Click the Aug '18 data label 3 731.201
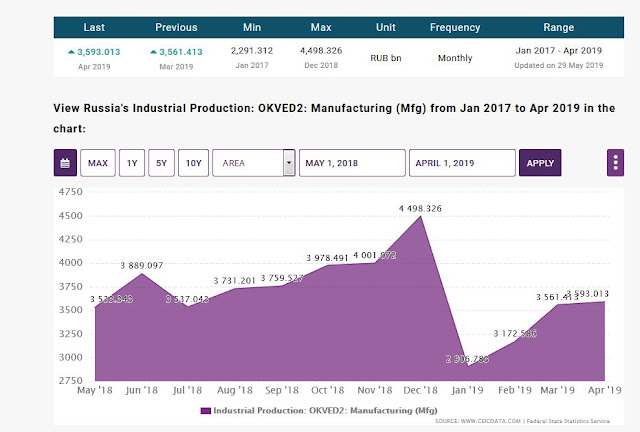 coord(234,281)
